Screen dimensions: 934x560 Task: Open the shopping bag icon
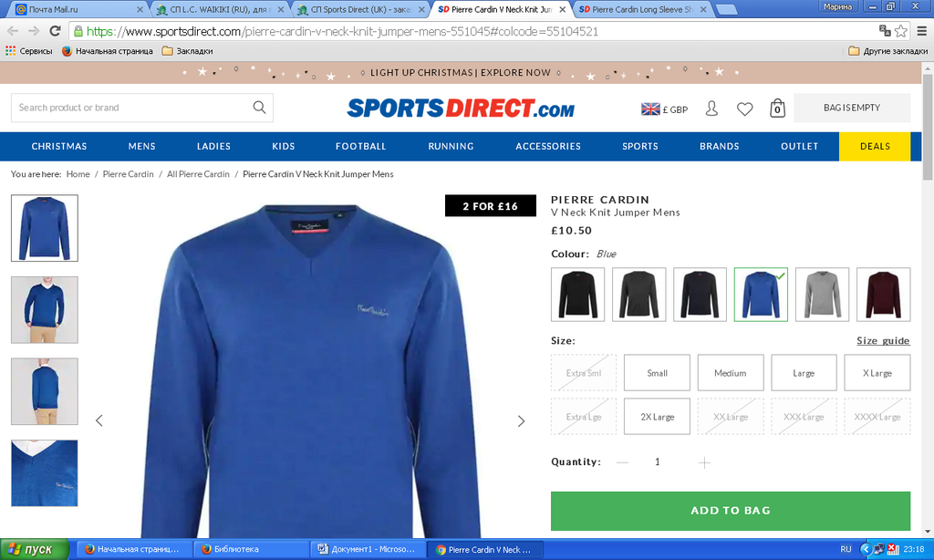click(777, 109)
